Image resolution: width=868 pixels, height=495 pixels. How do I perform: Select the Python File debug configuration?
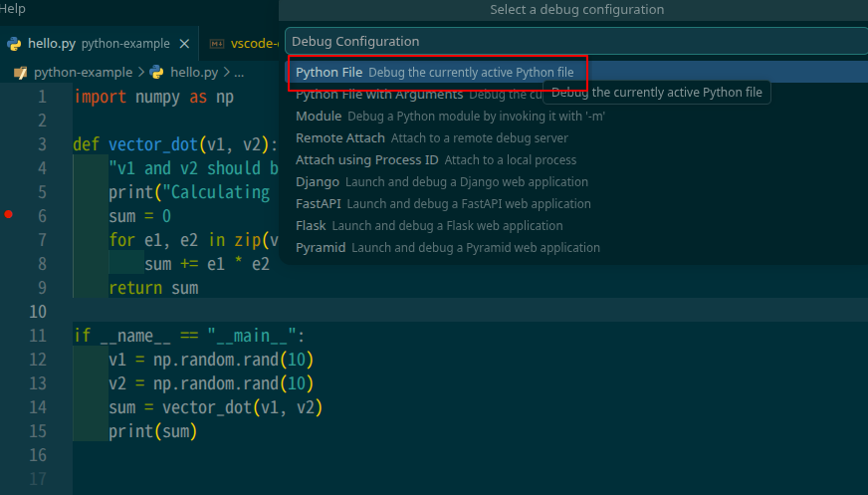pos(576,72)
